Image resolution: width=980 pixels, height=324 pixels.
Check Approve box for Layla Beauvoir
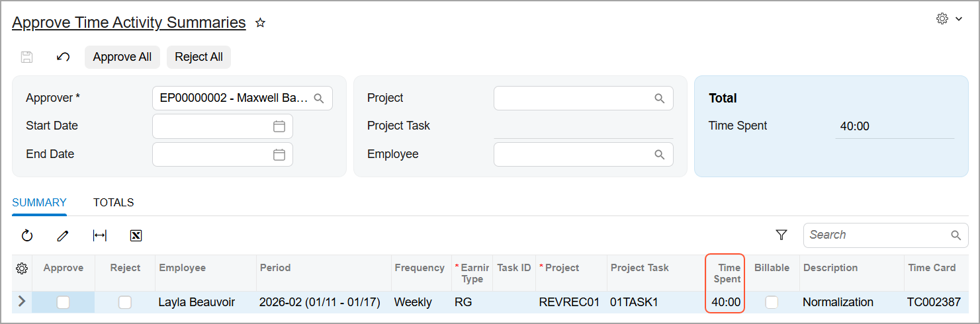click(63, 302)
